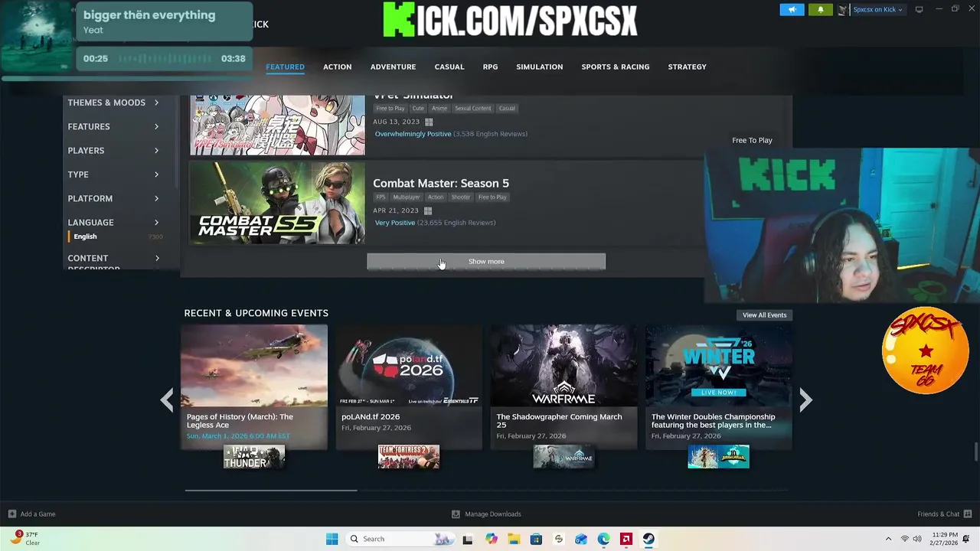Screen dimensions: 980x551
Task: Expand the Features filter section
Action: (113, 126)
